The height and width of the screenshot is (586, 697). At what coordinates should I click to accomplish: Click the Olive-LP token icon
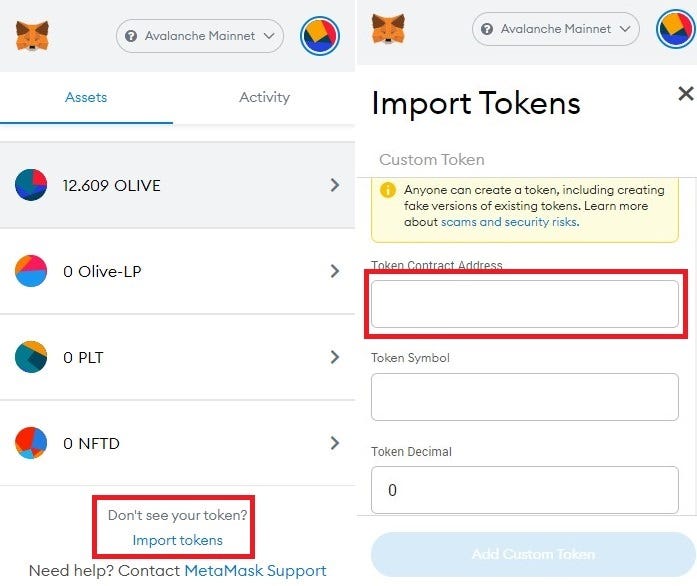click(31, 271)
